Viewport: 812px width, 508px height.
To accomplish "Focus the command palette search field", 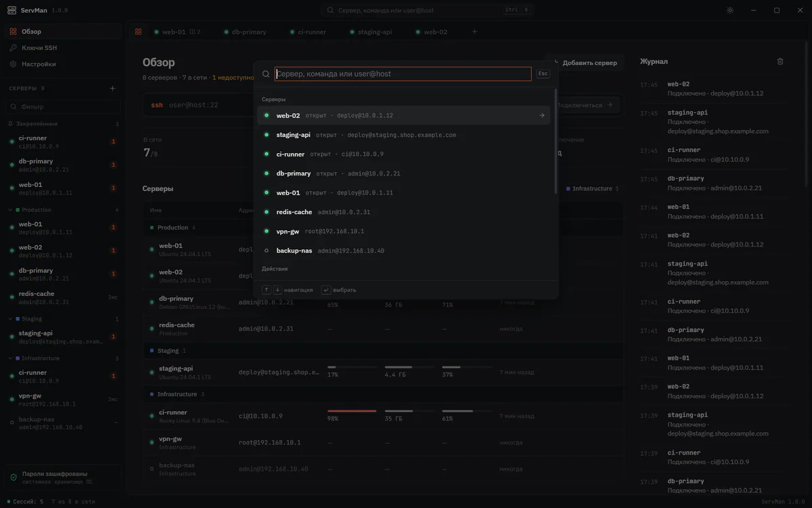I will (403, 74).
